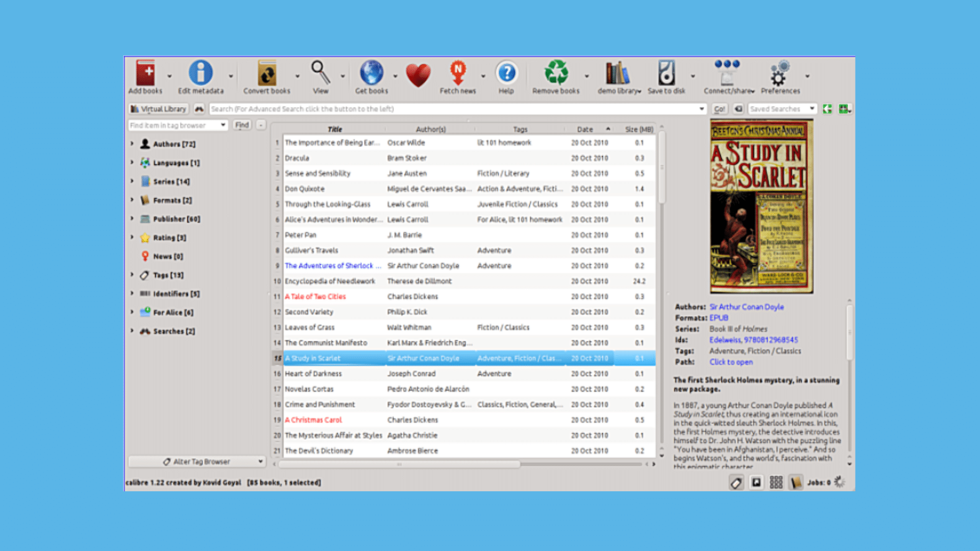Open Convert books dropdown arrow
980x551 pixels.
point(298,77)
